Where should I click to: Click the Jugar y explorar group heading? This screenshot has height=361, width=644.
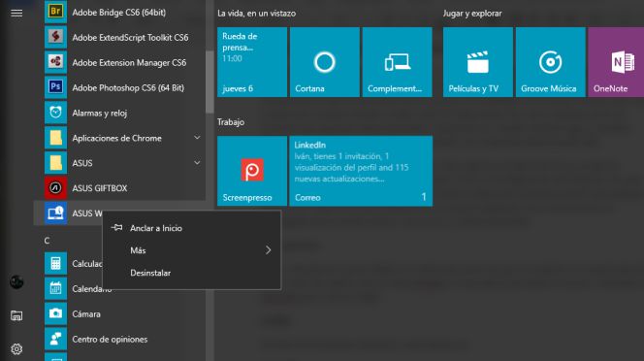[x=472, y=14]
